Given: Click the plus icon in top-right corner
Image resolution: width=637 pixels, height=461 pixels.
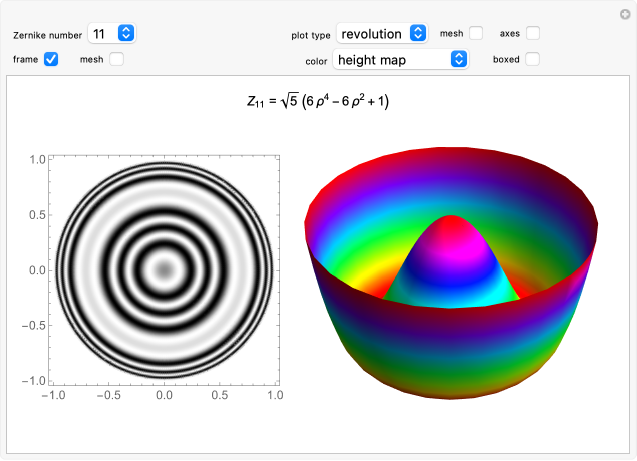Looking at the screenshot, I should (x=625, y=13).
